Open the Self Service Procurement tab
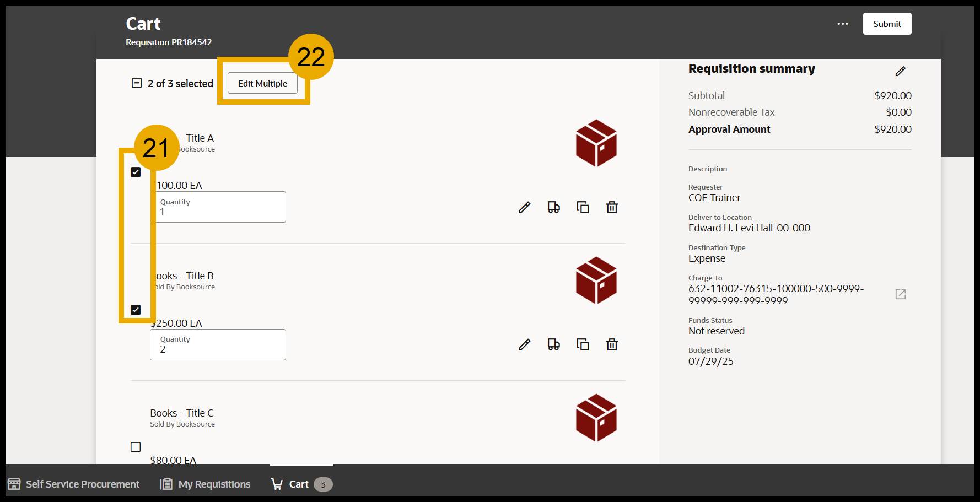 click(73, 484)
